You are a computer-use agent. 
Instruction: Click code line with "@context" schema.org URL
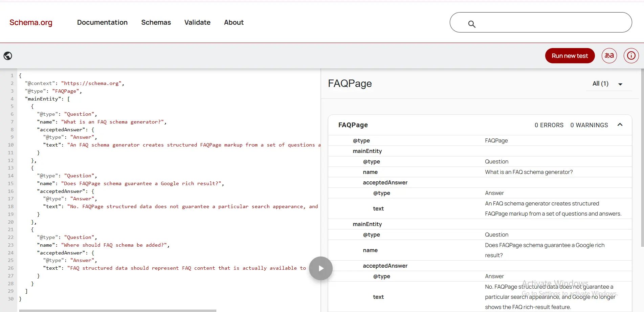tap(74, 83)
